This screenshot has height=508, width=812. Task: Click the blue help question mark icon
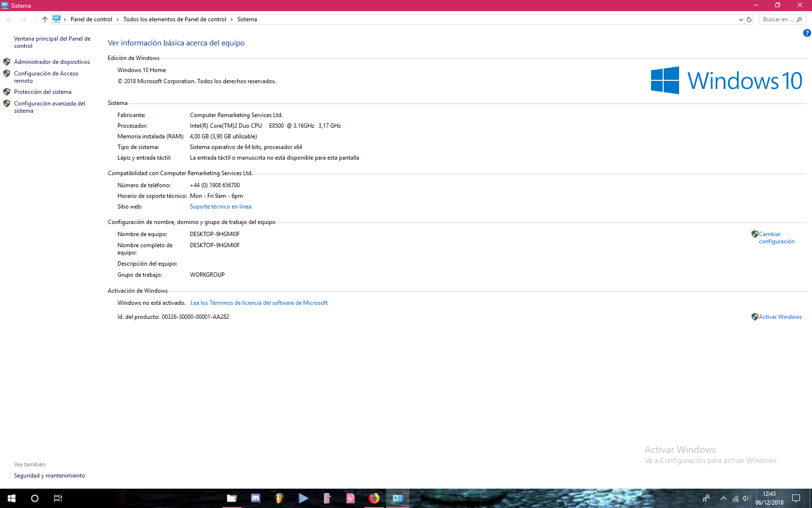[807, 33]
